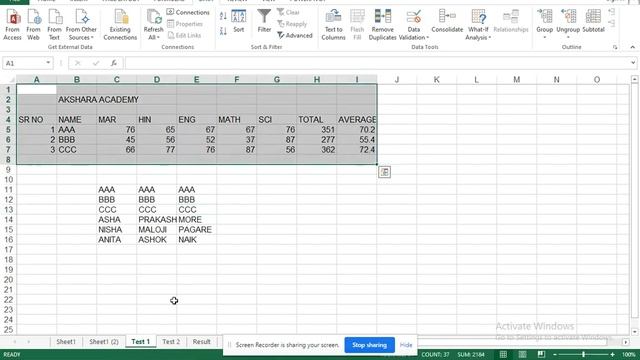Select column J header

[x=397, y=80]
